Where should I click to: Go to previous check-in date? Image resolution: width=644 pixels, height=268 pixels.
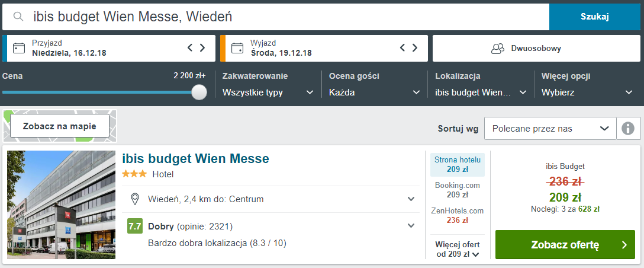click(190, 48)
